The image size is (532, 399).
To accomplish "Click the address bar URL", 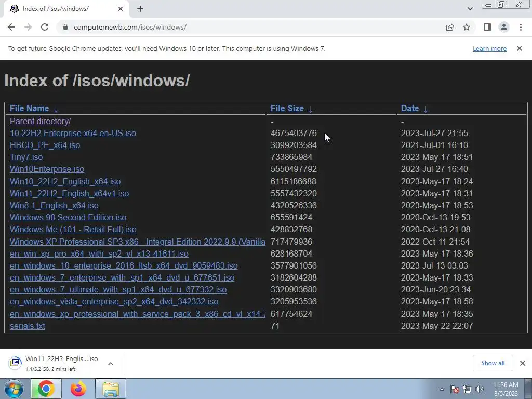I will 130,27.
